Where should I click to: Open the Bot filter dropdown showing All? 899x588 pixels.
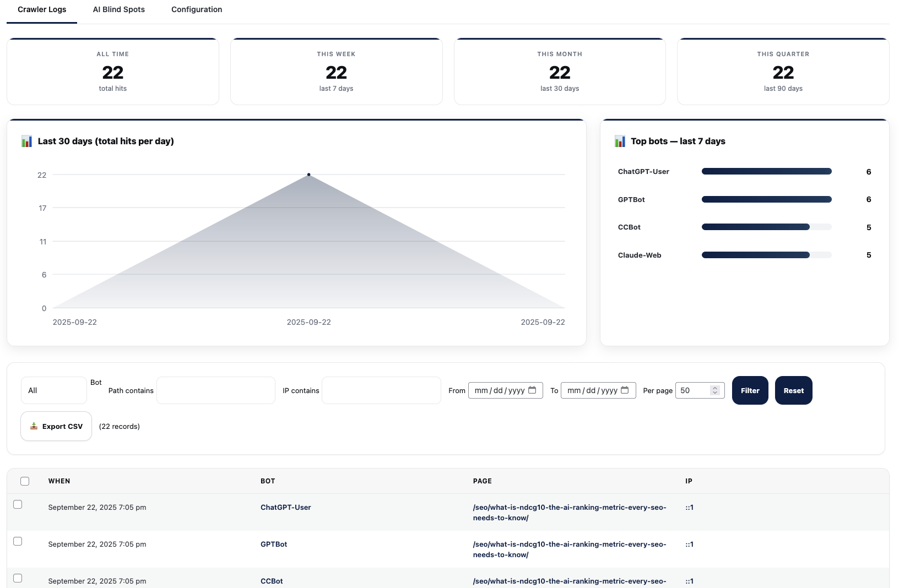[x=53, y=390]
